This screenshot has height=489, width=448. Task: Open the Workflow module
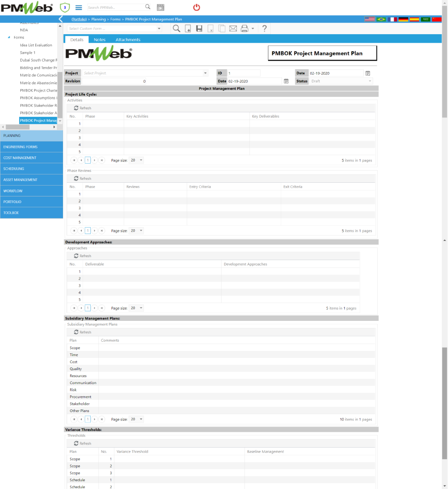pos(32,191)
